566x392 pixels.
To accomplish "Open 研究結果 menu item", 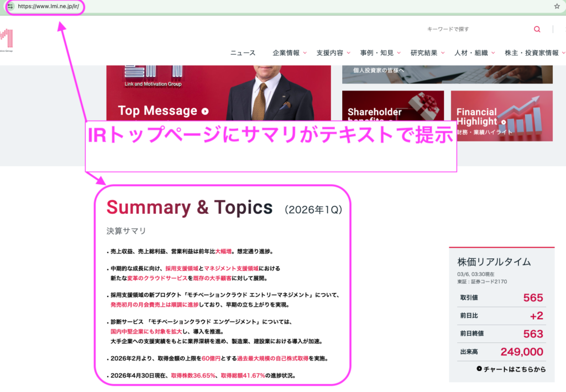I will pyautogui.click(x=424, y=53).
